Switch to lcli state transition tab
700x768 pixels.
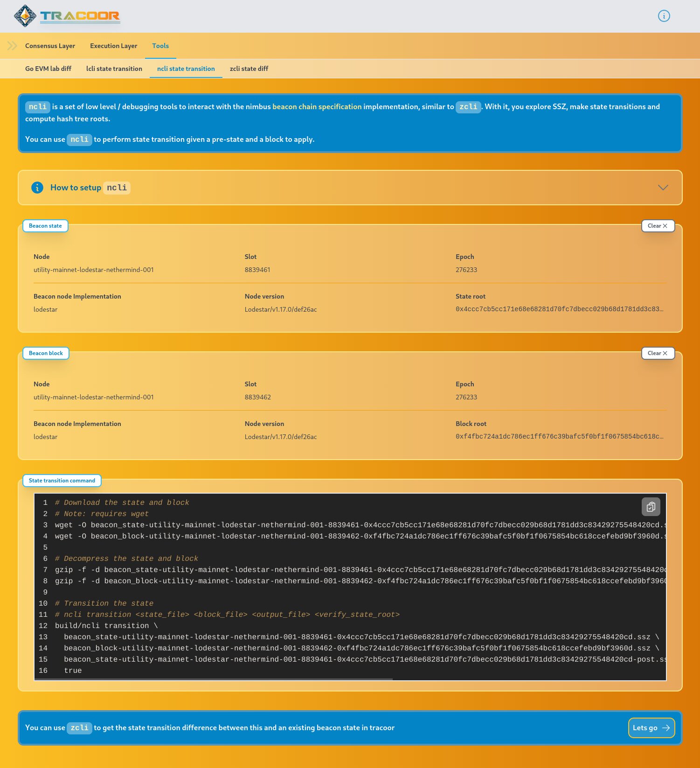114,69
